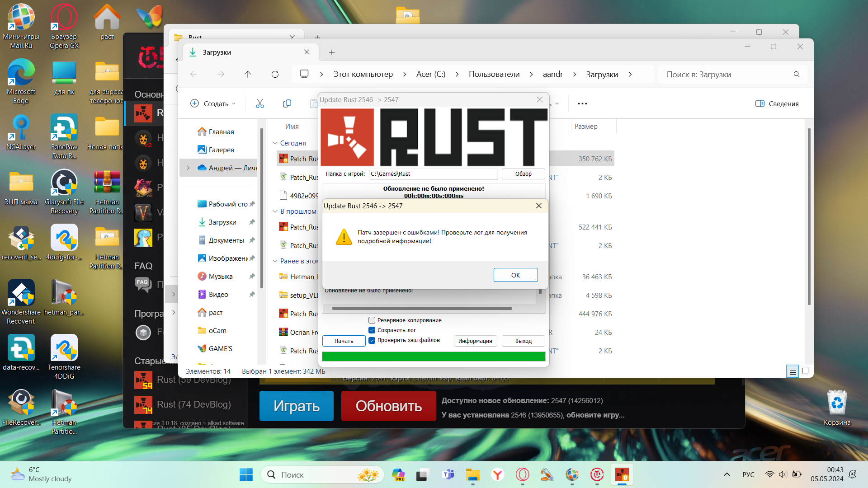The height and width of the screenshot is (488, 868).
Task: Toggle the Проверить хэш файлов checkbox
Action: click(372, 340)
